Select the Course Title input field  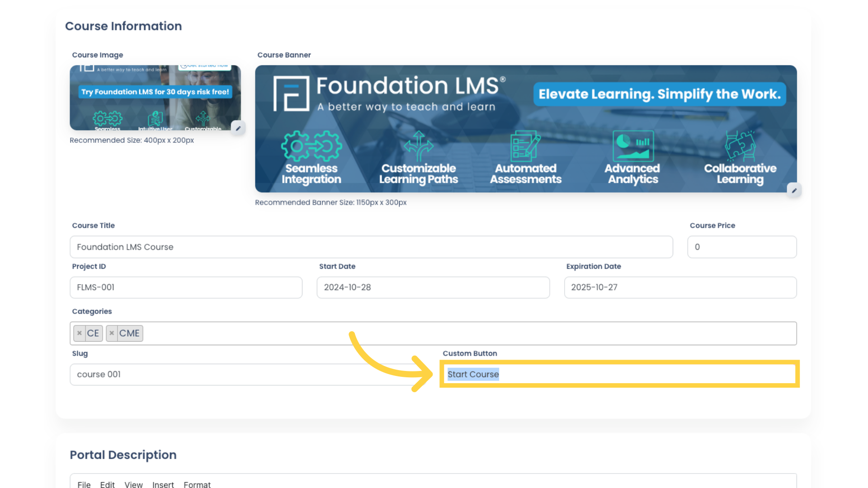click(372, 247)
